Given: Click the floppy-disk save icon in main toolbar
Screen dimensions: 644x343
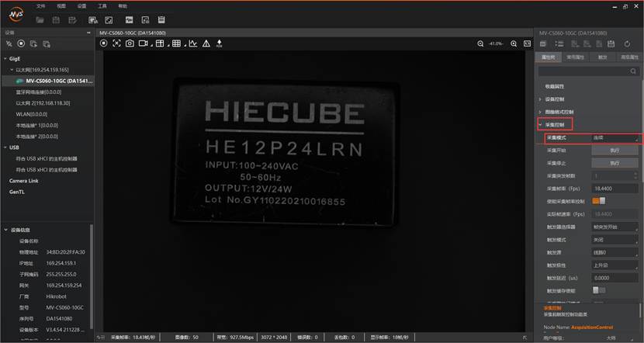Looking at the screenshot, I should tap(56, 19).
